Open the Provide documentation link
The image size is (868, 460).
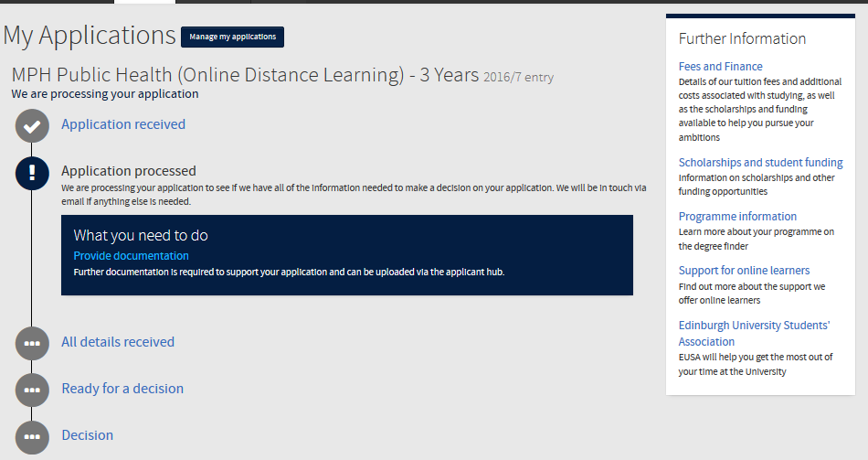131,256
